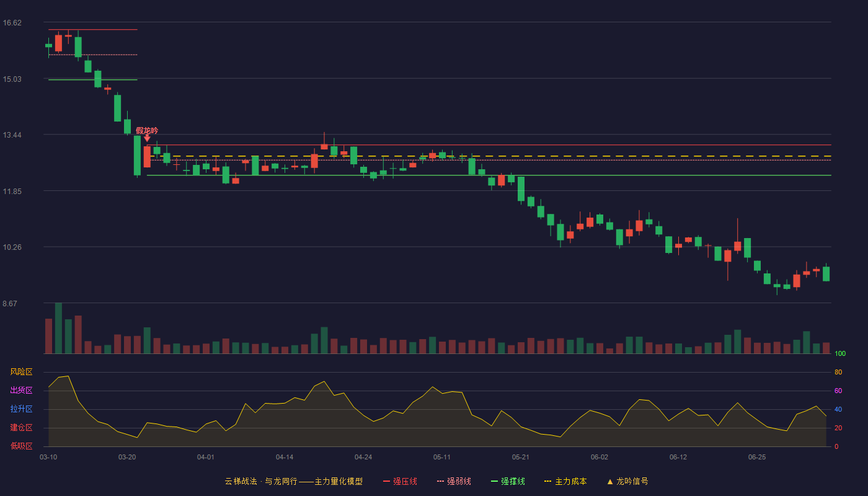Viewport: 868px width, 496px height.
Task: Select the 风险区 zone label
Action: [x=21, y=372]
